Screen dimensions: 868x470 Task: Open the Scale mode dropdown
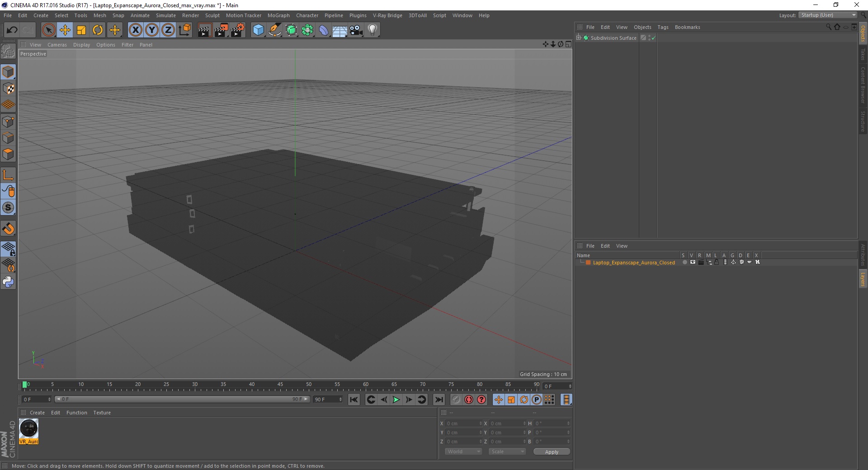point(507,451)
